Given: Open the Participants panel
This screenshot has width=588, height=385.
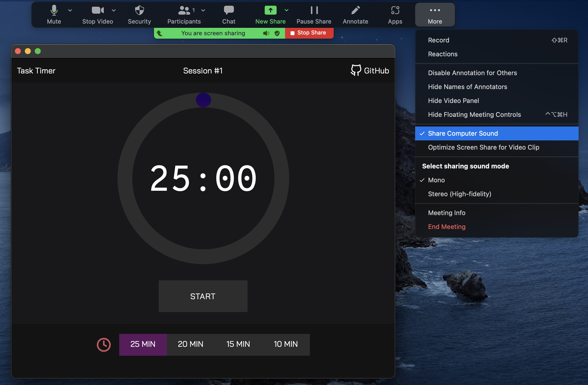Looking at the screenshot, I should click(184, 15).
